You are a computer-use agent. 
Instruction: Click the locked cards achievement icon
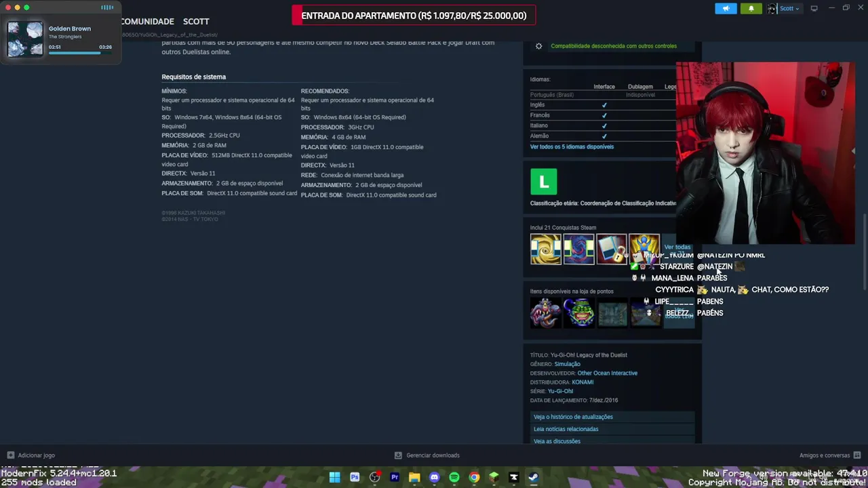pyautogui.click(x=612, y=249)
